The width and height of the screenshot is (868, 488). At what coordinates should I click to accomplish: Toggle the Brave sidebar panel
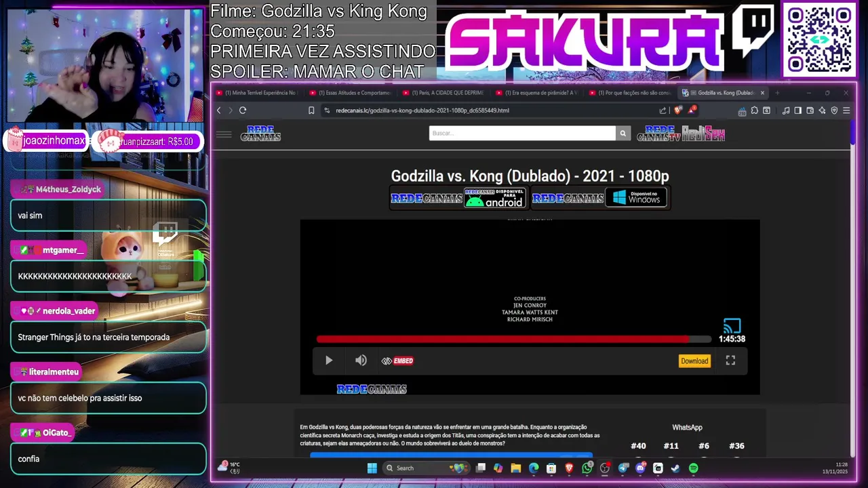pos(797,110)
